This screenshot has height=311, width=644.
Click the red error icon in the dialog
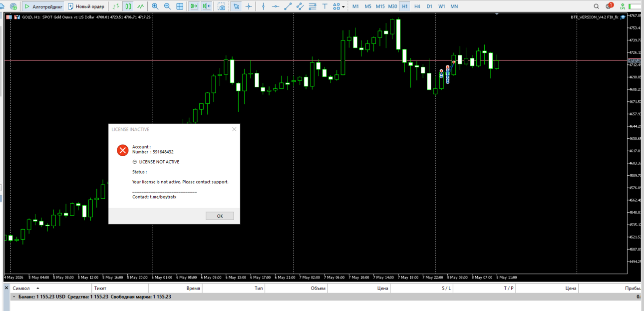point(122,150)
